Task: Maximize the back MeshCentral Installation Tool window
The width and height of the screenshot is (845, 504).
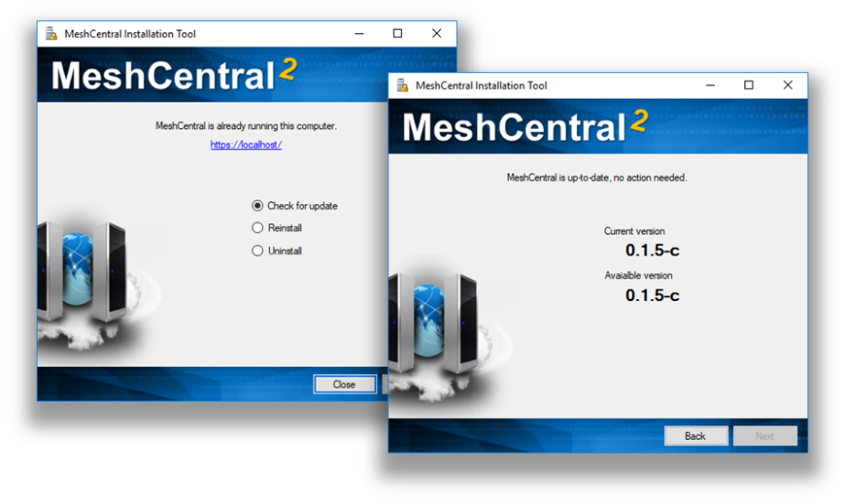Action: (397, 33)
